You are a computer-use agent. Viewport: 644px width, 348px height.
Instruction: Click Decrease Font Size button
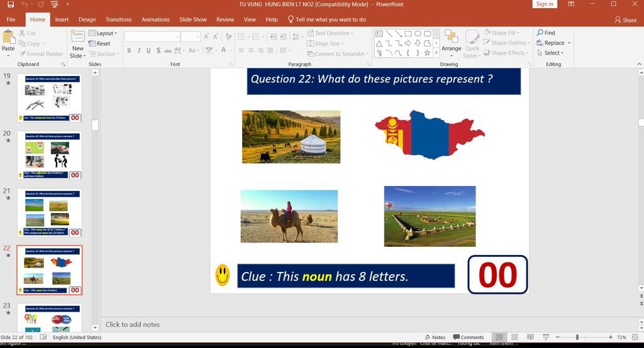pos(216,36)
